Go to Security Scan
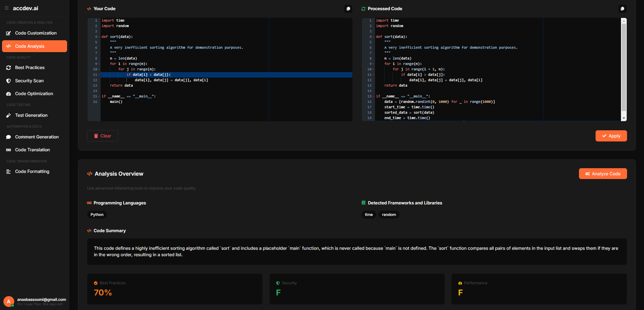The width and height of the screenshot is (644, 310). click(35, 81)
